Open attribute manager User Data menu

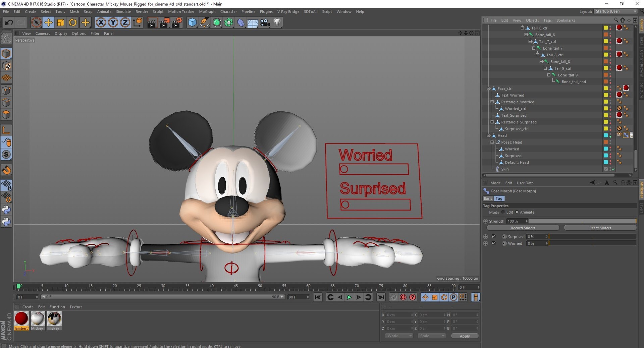pyautogui.click(x=525, y=183)
